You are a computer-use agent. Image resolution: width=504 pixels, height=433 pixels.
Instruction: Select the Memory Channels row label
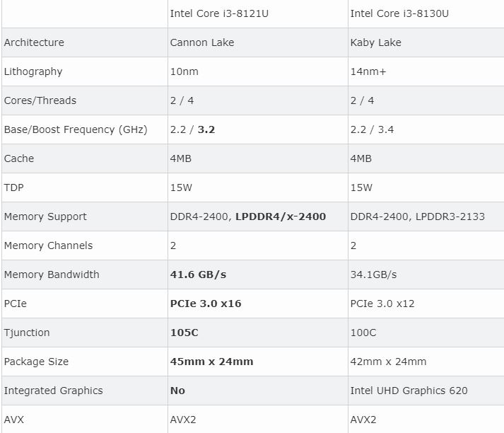(x=48, y=246)
